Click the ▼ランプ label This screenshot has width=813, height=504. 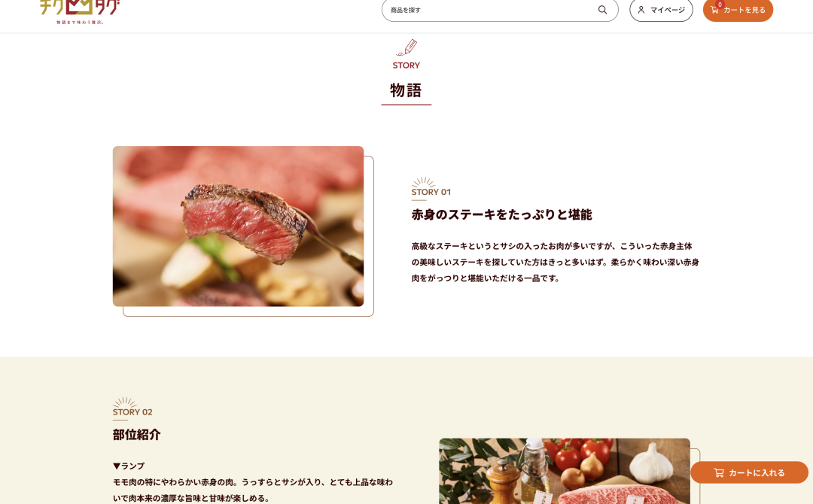point(129,466)
